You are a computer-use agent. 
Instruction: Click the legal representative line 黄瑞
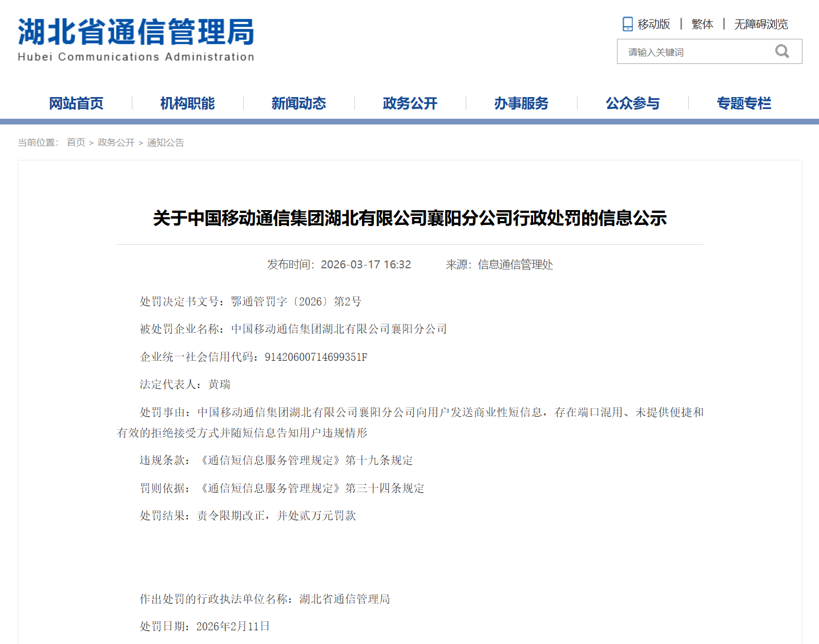tap(185, 384)
